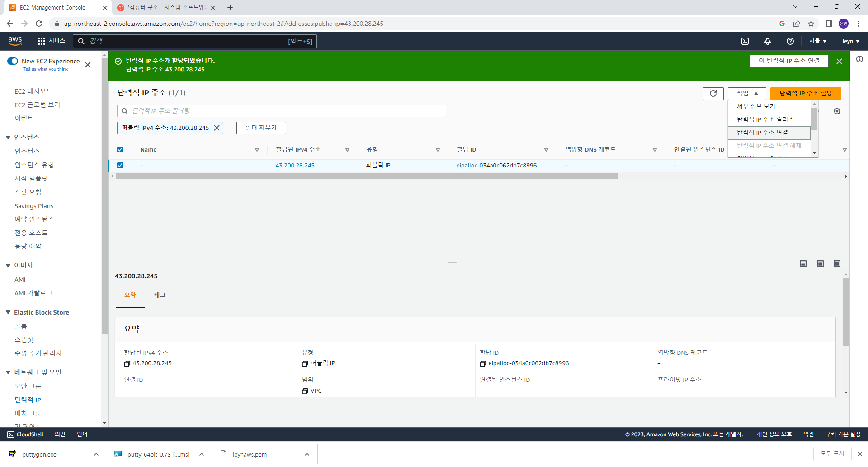Click the refresh elastic IP list button
Viewport: 868px width, 467px height.
point(713,93)
